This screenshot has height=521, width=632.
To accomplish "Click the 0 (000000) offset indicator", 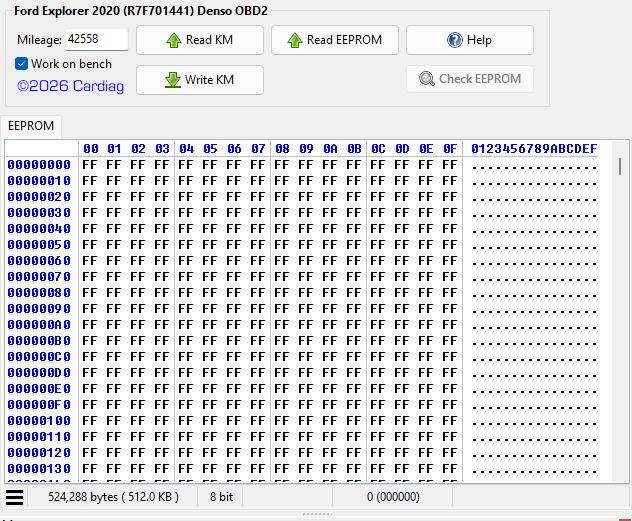I will [393, 497].
